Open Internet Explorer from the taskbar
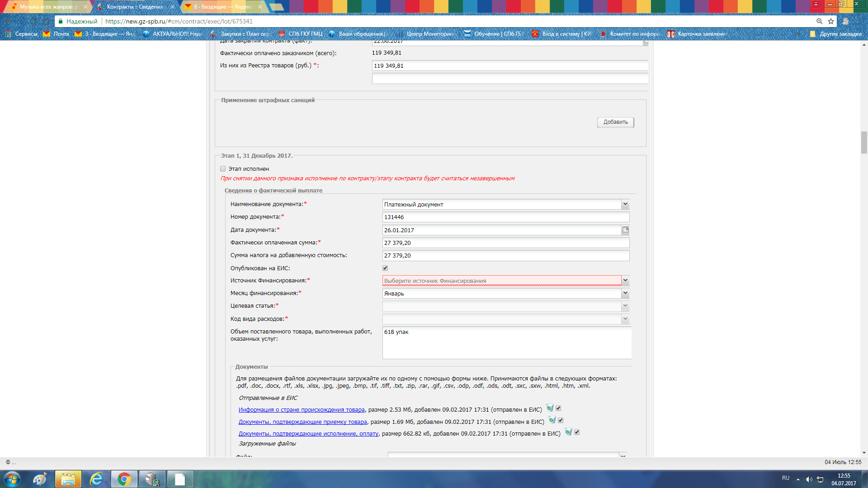 coord(96,479)
